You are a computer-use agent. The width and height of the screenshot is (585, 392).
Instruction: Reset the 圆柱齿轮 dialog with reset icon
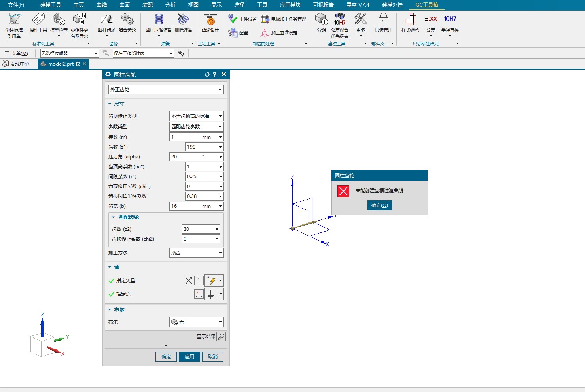[x=206, y=74]
